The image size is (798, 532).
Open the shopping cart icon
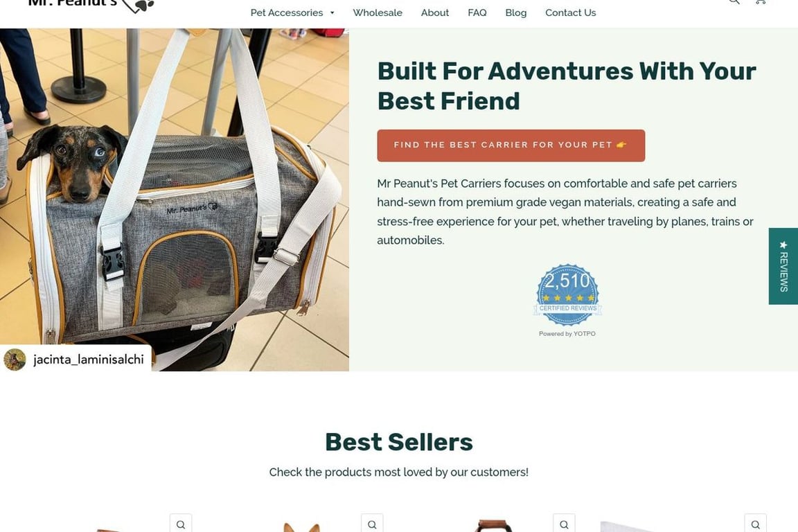(761, 1)
